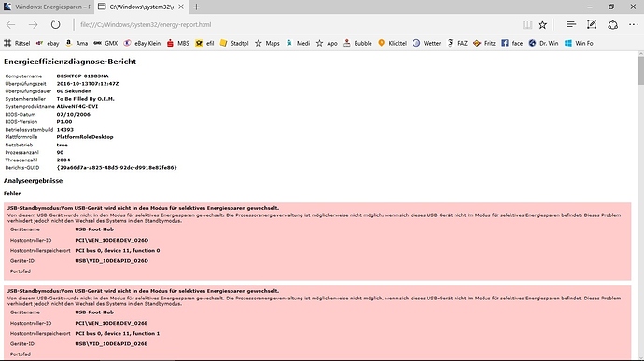Open the Wetter favorites bookmark
The width and height of the screenshot is (644, 361).
427,43
